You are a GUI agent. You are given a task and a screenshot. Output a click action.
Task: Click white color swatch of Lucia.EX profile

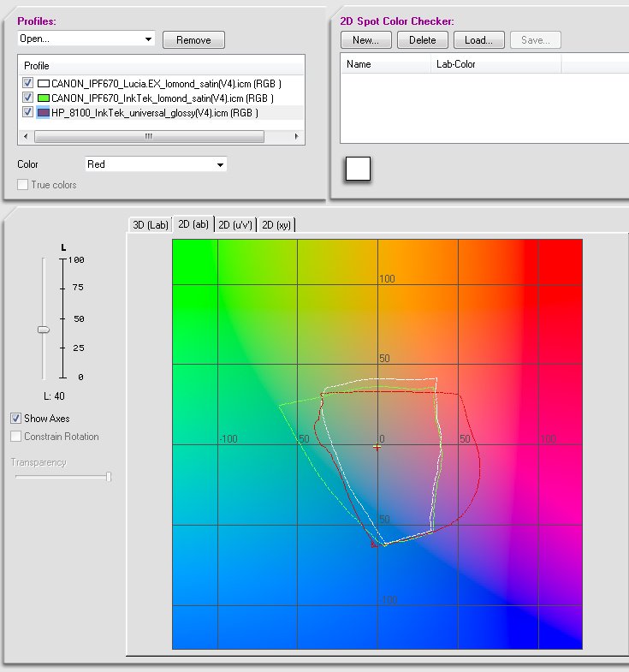pyautogui.click(x=44, y=84)
